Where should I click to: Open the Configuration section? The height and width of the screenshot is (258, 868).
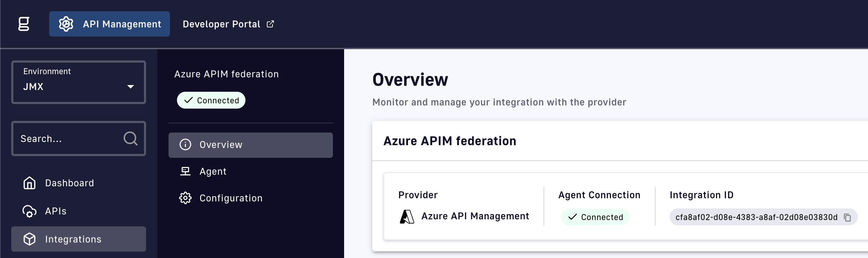point(231,198)
